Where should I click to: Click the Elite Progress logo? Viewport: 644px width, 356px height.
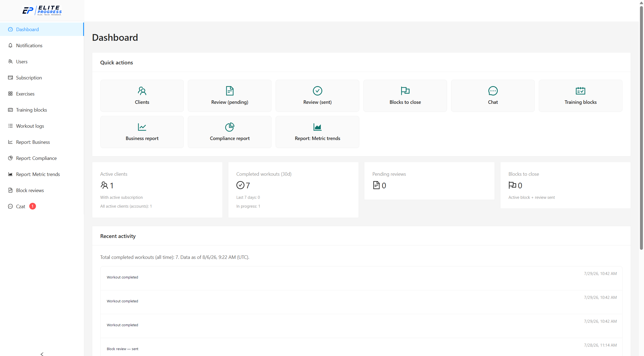[42, 10]
